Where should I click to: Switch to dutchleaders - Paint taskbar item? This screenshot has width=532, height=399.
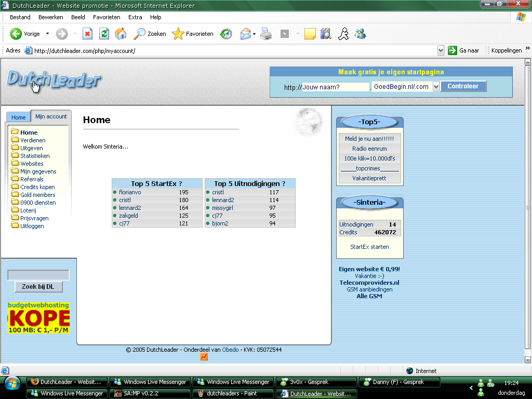[233, 393]
